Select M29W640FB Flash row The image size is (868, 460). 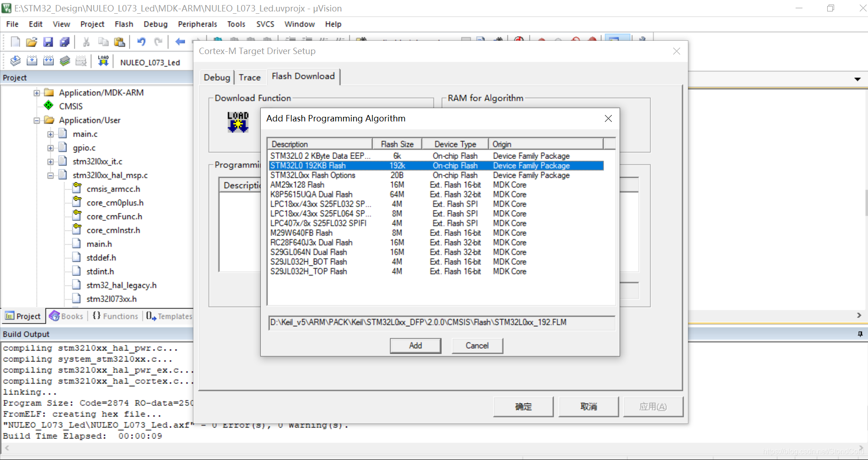point(436,233)
